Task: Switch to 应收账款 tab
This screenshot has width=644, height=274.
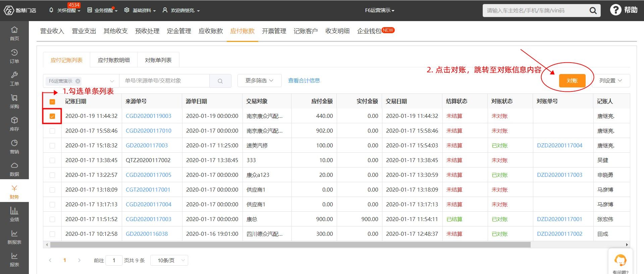Action: click(x=211, y=31)
